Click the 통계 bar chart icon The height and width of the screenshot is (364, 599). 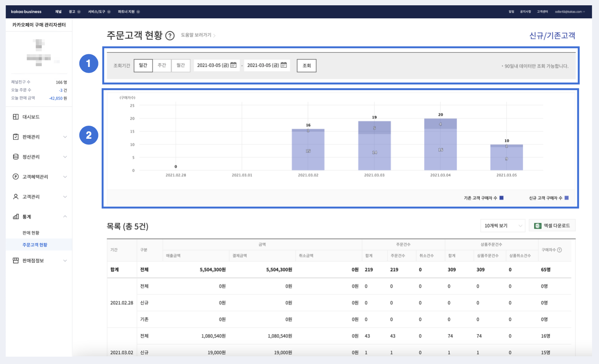[x=16, y=217]
